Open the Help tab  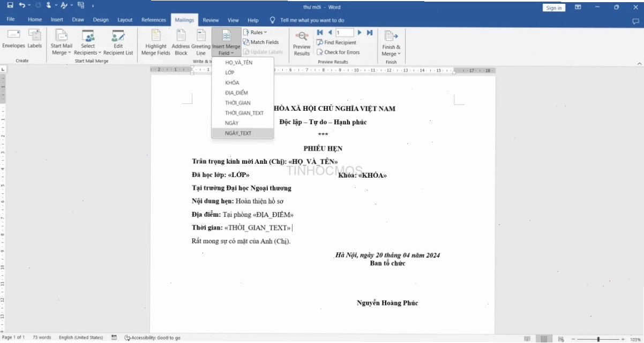tap(253, 20)
